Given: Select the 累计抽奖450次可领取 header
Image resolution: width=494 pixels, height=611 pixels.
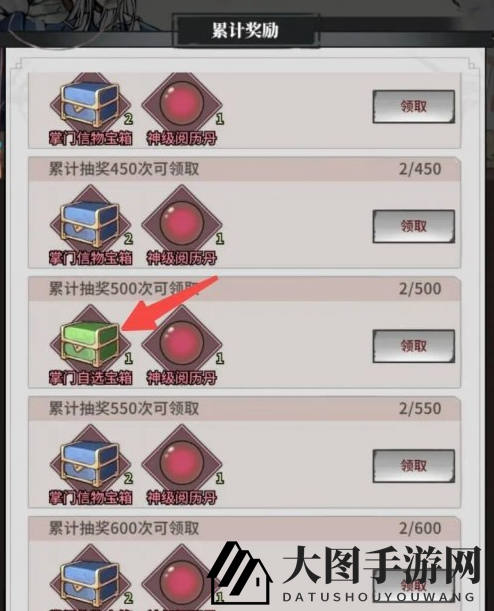Looking at the screenshot, I should [124, 169].
